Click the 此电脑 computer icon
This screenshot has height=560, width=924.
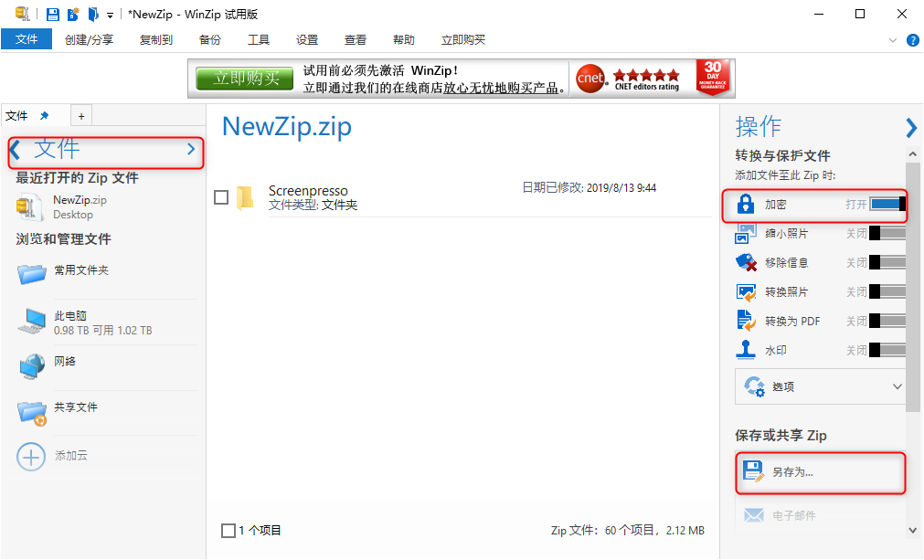(32, 321)
